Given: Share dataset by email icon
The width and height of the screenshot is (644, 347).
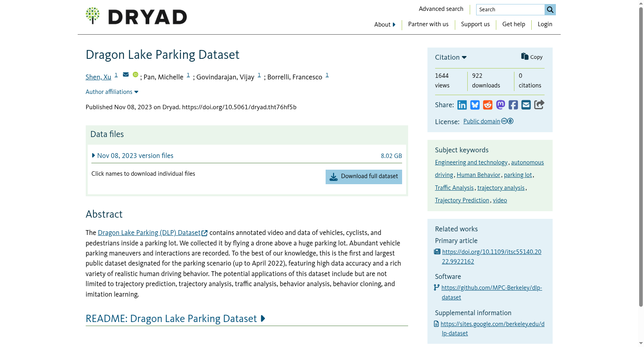Looking at the screenshot, I should (x=526, y=105).
